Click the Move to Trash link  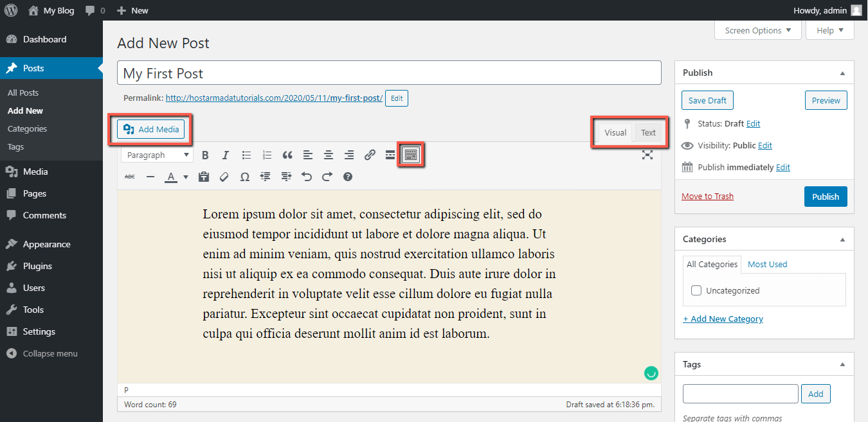tap(707, 197)
